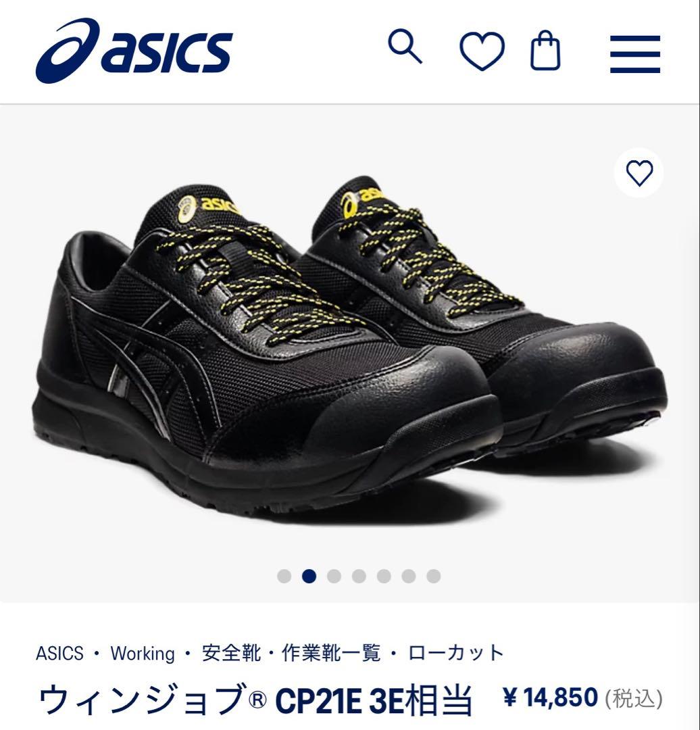Add shoe to favorites with heart button
Viewport: 700px width, 730px height.
639,173
